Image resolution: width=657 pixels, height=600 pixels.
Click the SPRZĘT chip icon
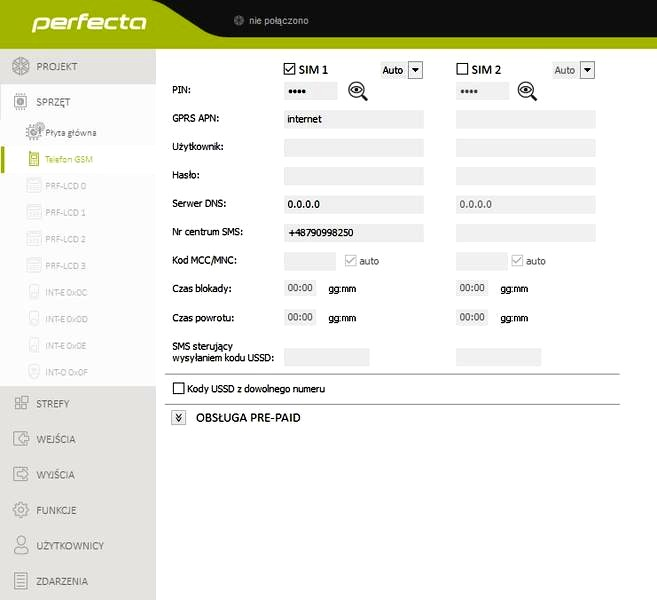coord(20,102)
